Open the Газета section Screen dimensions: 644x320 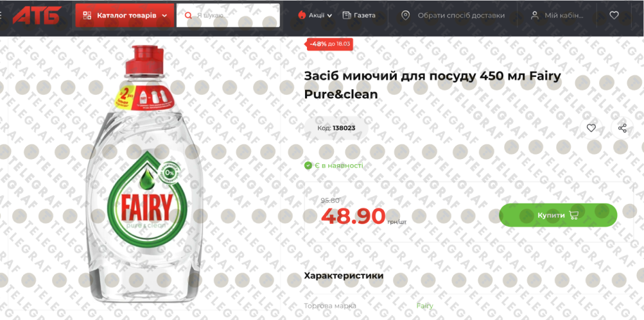pos(359,15)
